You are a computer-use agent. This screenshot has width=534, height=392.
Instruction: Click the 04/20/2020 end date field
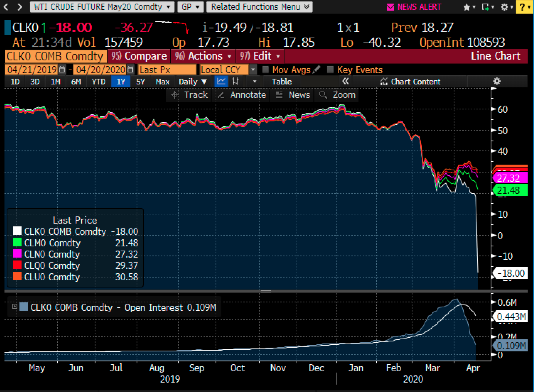100,69
